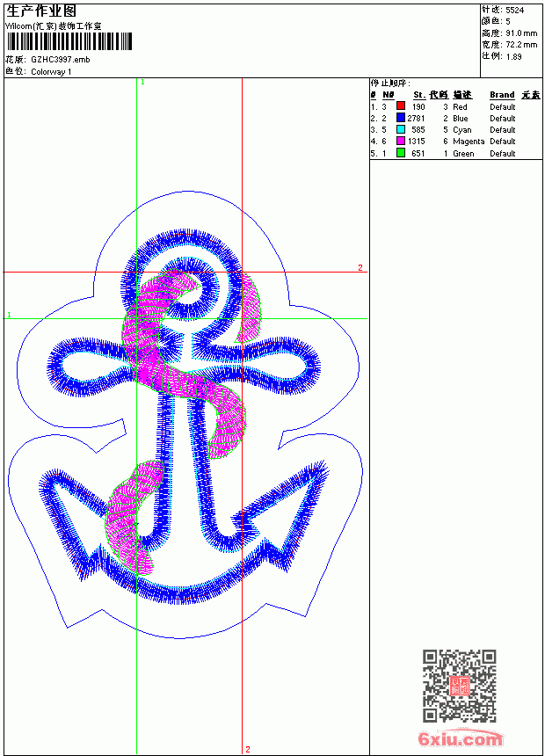545x756 pixels.
Task: Click the green color swatch
Action: click(400, 153)
